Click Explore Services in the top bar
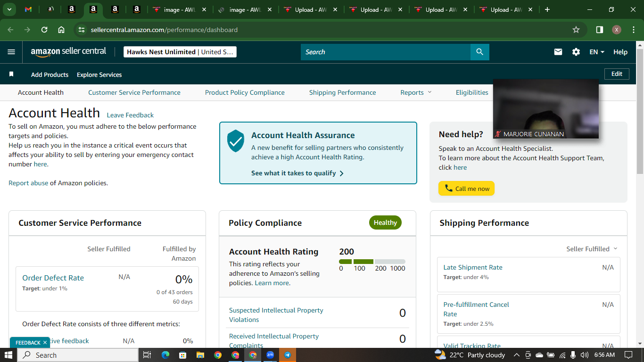 (x=99, y=74)
